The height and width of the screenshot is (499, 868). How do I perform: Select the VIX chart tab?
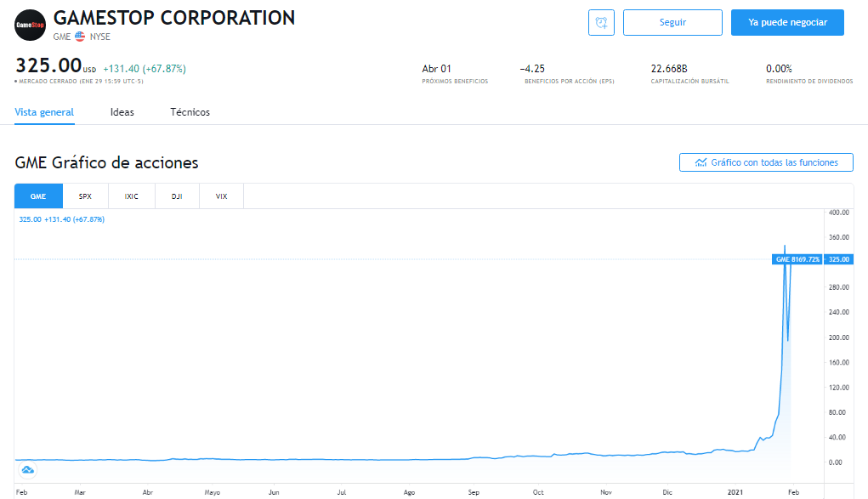[x=221, y=196]
